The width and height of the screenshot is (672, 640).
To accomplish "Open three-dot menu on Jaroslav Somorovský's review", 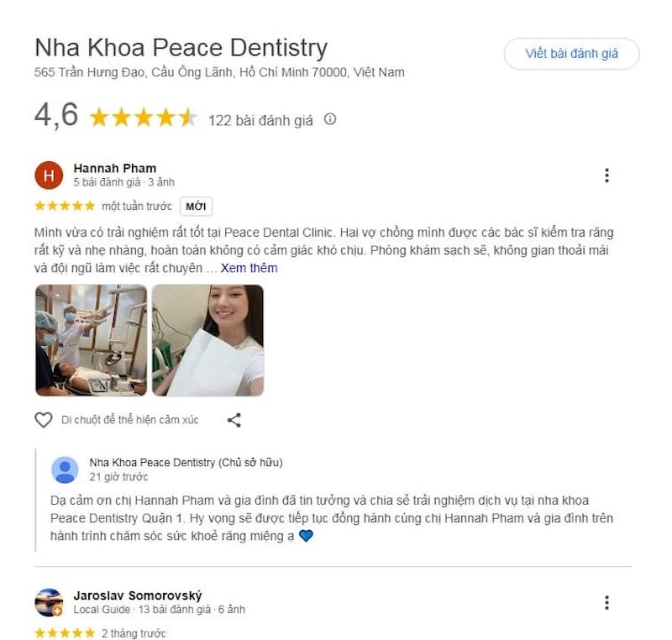I will coord(606,602).
